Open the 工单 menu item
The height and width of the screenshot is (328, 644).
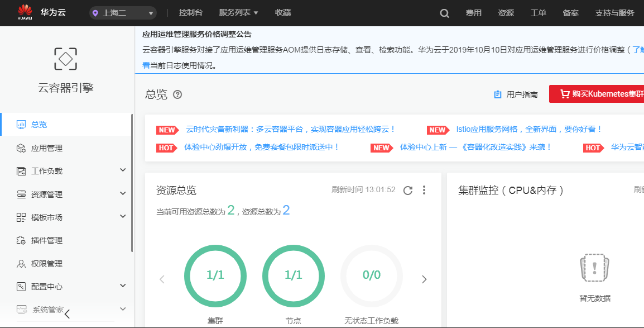pyautogui.click(x=537, y=12)
